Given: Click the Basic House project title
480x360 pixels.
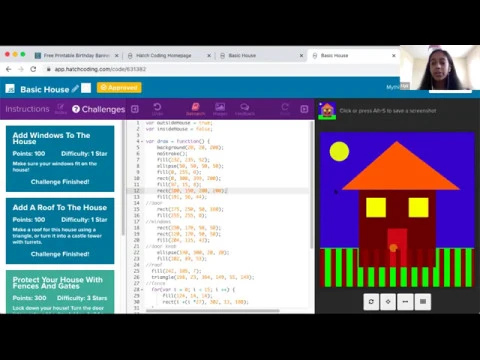Looking at the screenshot, I should (x=45, y=89).
